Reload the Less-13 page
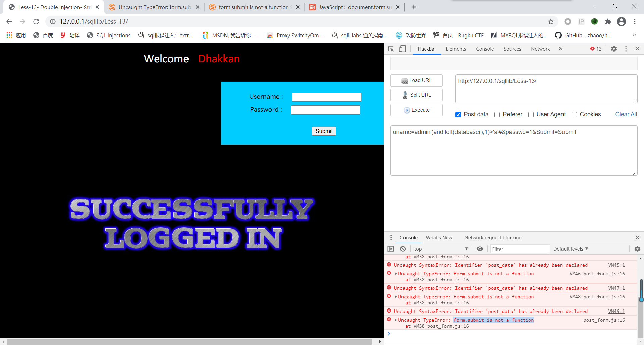Screen dimensions: 644x345 [x=36, y=22]
